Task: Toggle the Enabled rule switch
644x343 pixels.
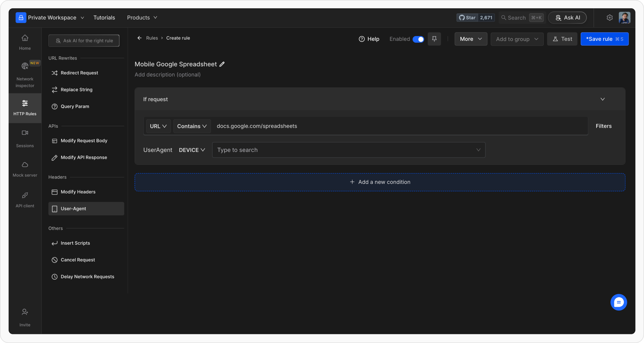Action: (418, 39)
